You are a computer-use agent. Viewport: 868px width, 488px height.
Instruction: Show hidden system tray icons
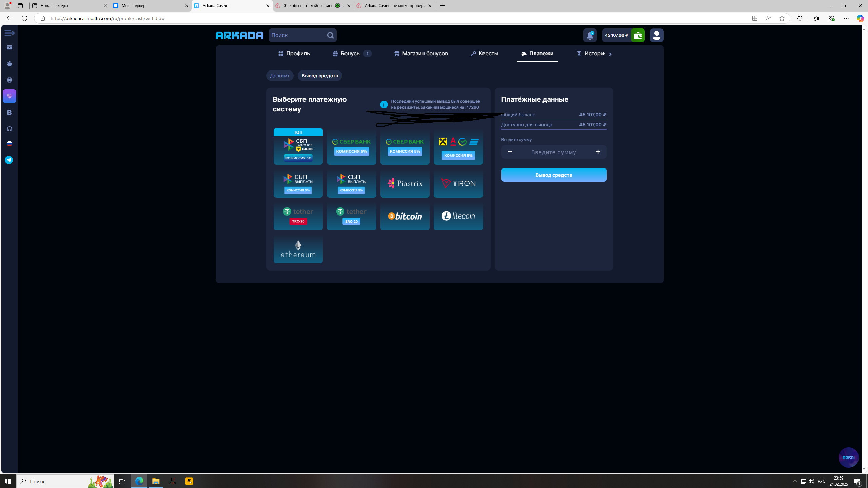click(795, 481)
